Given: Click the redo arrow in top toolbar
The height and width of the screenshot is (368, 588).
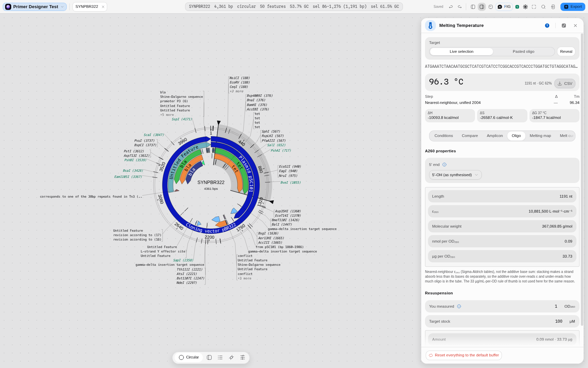Looking at the screenshot, I should (x=460, y=7).
